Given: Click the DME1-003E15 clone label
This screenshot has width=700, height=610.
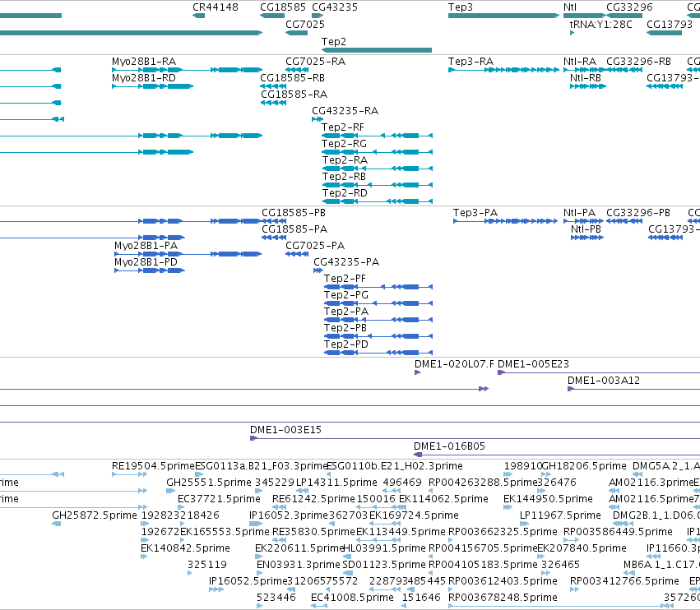Looking at the screenshot, I should pos(285,430).
